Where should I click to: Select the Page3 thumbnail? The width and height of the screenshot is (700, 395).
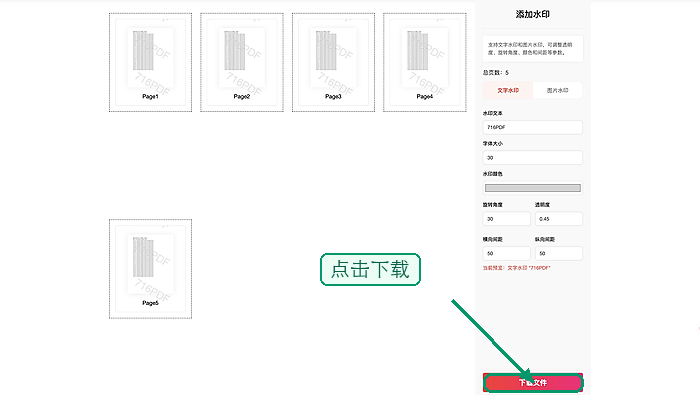pos(333,62)
